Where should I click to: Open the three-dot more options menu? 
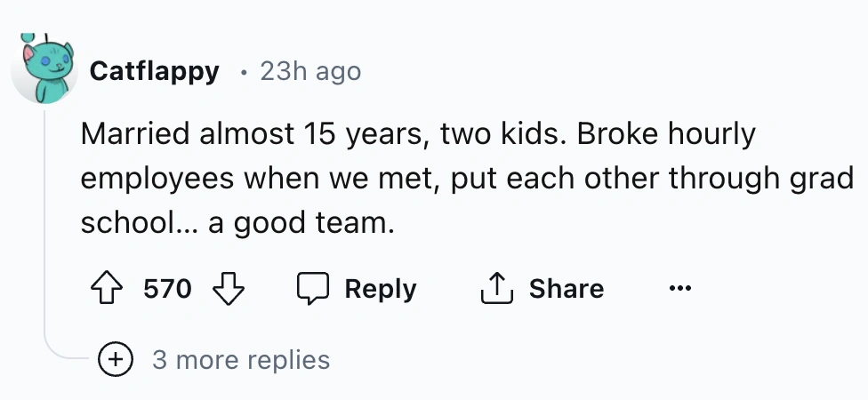click(679, 289)
